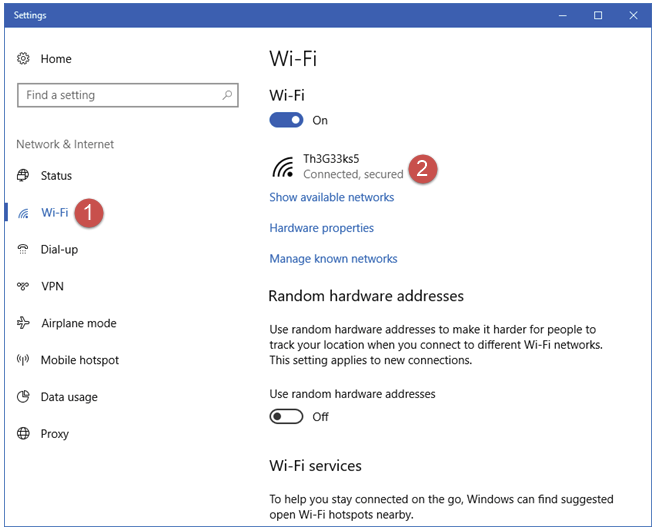Open Hardware properties link
655x529 pixels.
(x=322, y=228)
